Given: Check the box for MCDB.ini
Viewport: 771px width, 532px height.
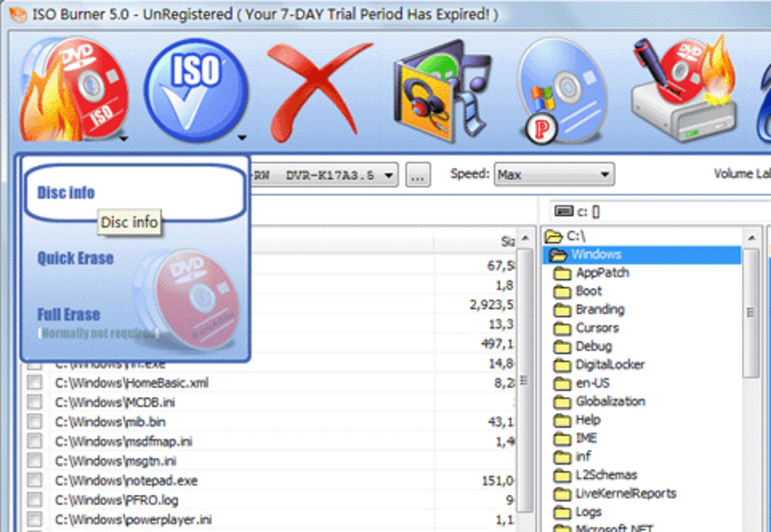Looking at the screenshot, I should (x=35, y=402).
